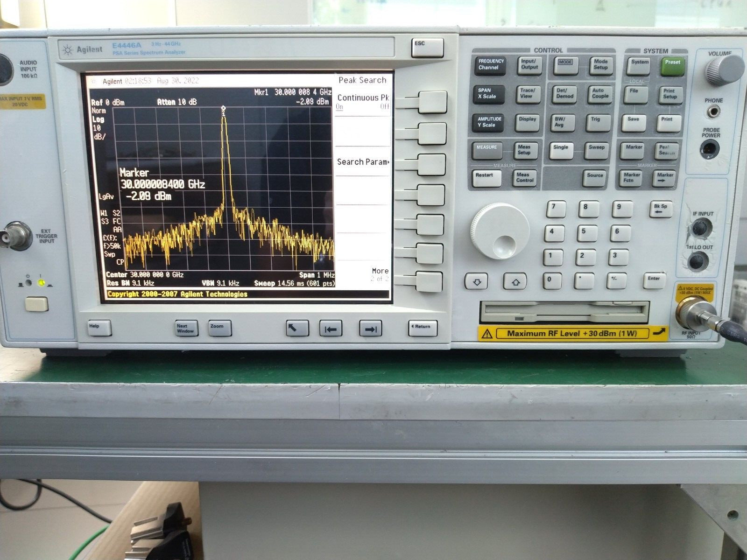Tap the plus/minus sign key
747x560 pixels.
coord(616,281)
